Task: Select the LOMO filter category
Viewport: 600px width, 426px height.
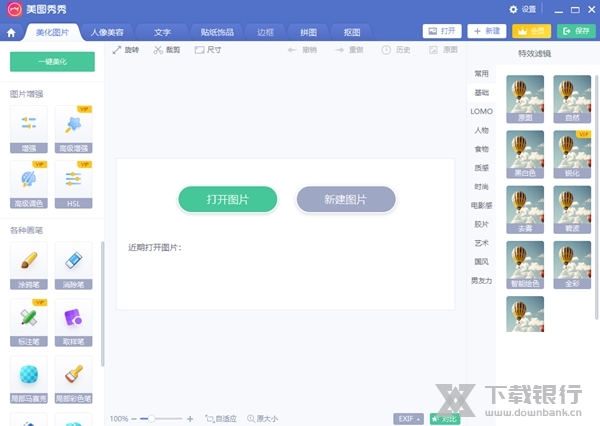Action: pos(481,111)
